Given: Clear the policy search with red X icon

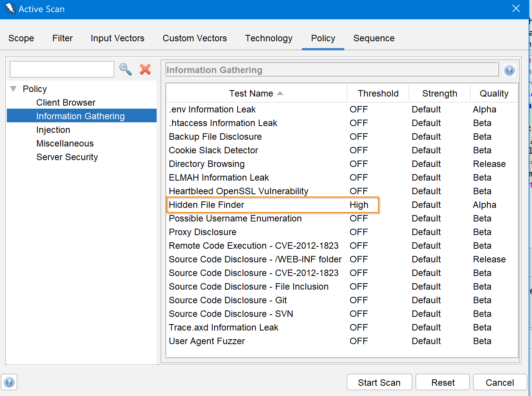Looking at the screenshot, I should [145, 69].
